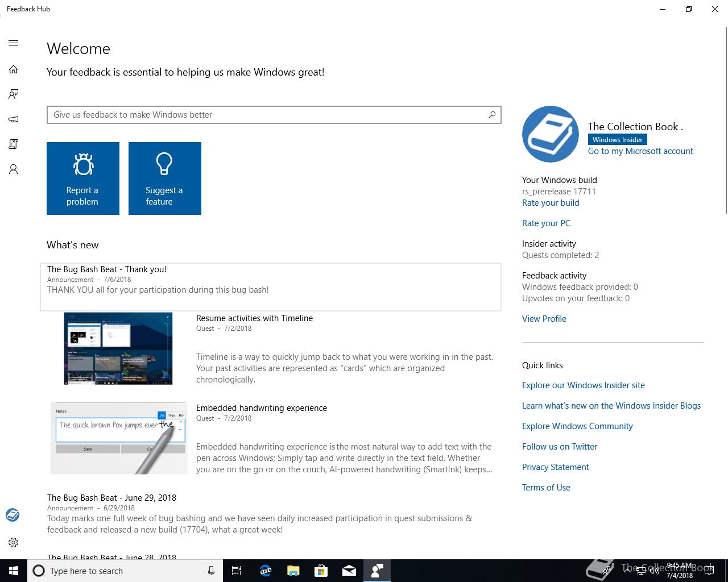The image size is (728, 582).
Task: Open Microsoft Store from taskbar
Action: (x=321, y=571)
